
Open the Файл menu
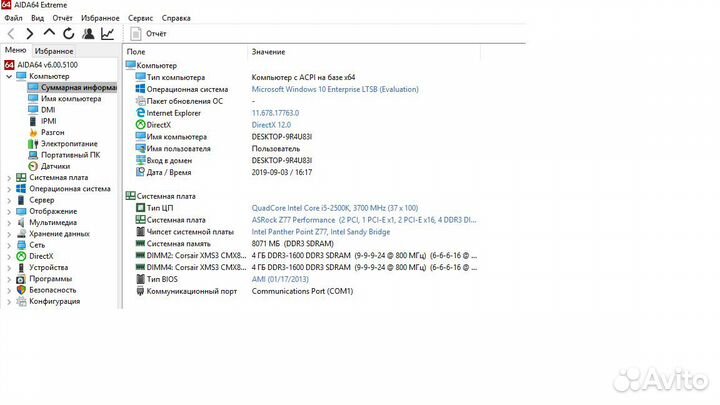point(13,18)
